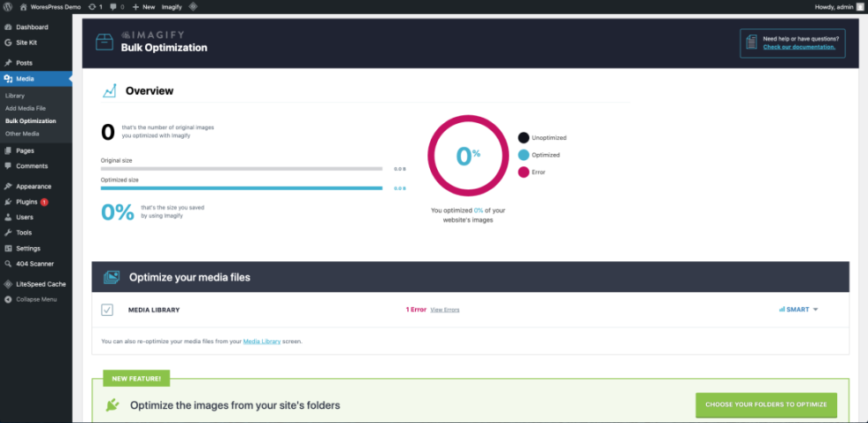868x423 pixels.
Task: Click the Optimized size blue progress bar
Action: click(241, 188)
